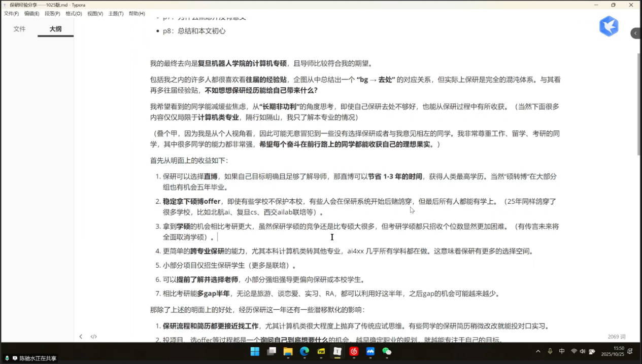
Task: Toggle the Chinese input method indicator
Action: point(562,351)
